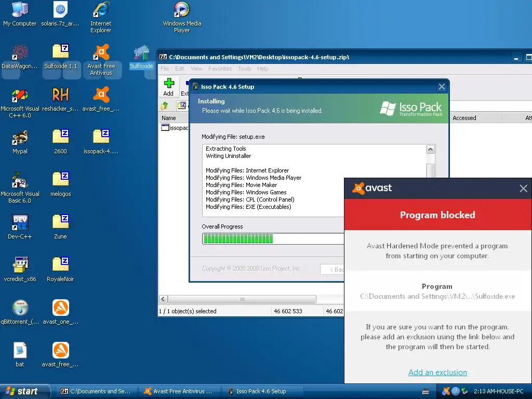The height and width of the screenshot is (399, 532).
Task: Launch Avast Free Antivirus desktop shortcut
Action: point(101,60)
